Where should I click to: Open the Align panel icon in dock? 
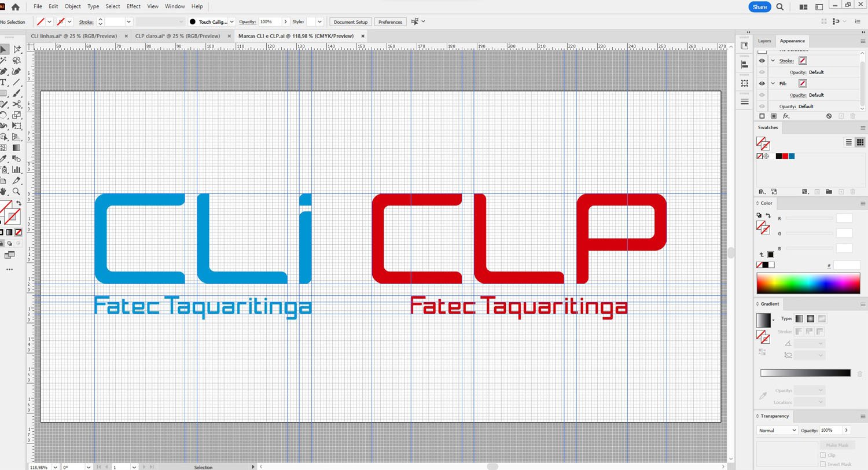tap(745, 65)
